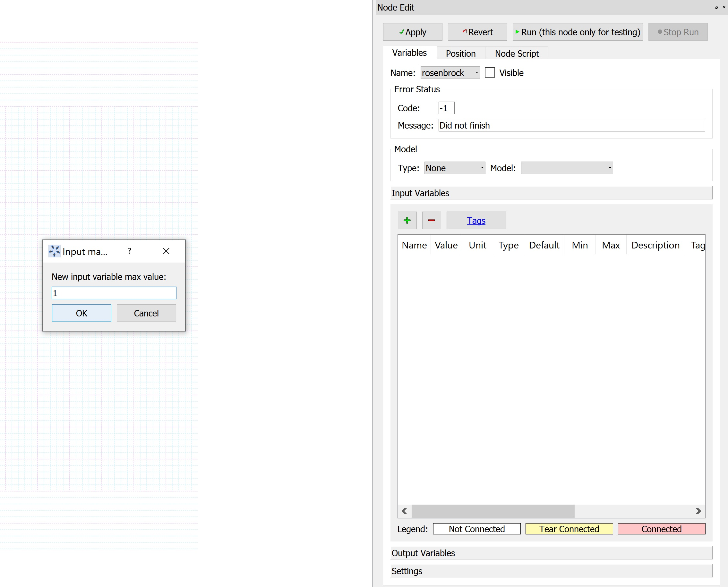This screenshot has height=587, width=728.
Task: Close the Node Edit dock panel
Action: (x=724, y=7)
